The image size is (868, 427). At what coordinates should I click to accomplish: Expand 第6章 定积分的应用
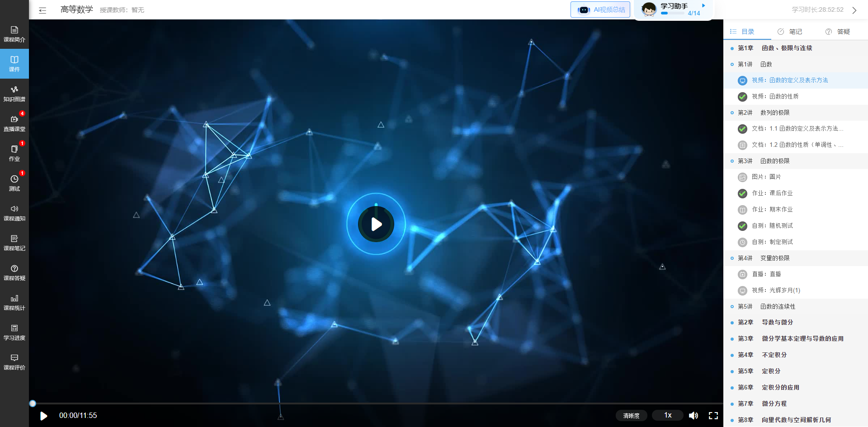(x=796, y=388)
